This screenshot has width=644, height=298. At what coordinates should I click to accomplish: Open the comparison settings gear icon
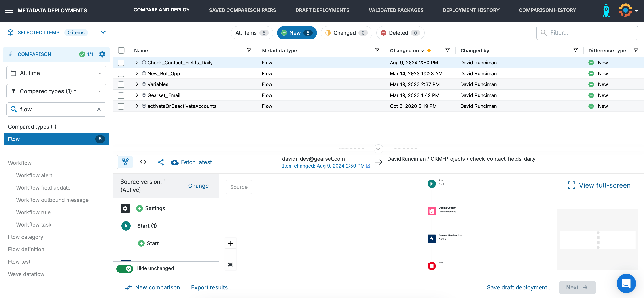102,54
